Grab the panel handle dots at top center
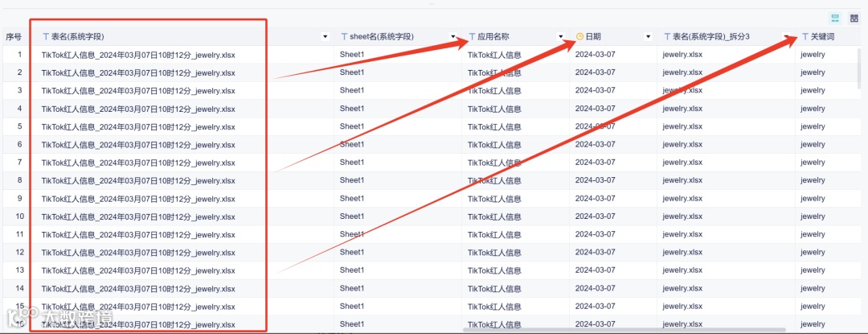Viewport: 868px width, 334px height. (432, 3)
